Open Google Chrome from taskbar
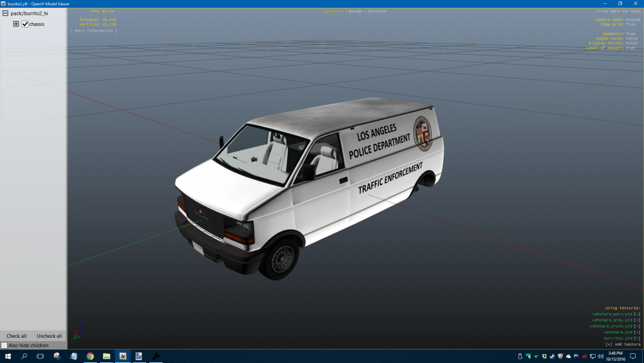The image size is (644, 363). (90, 356)
